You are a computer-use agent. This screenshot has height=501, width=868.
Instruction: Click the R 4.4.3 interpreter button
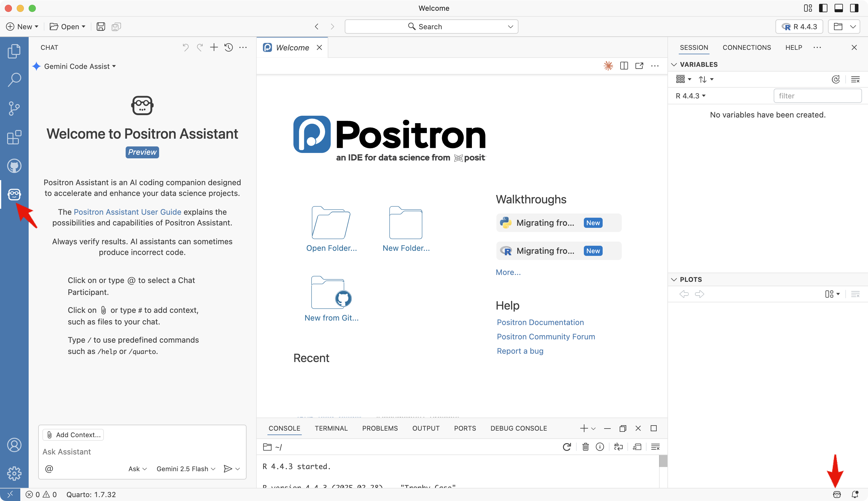tap(799, 27)
